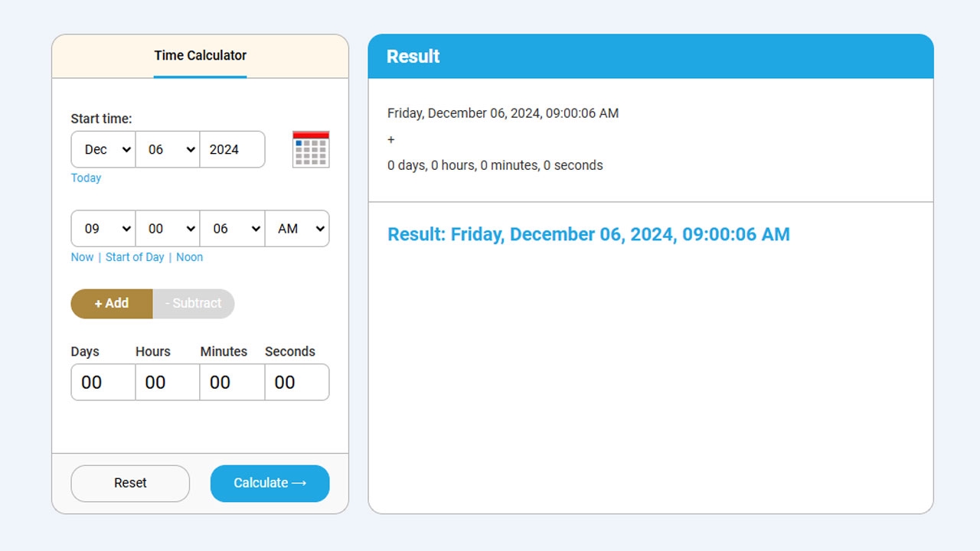Expand the hour dropdown showing 09

103,229
